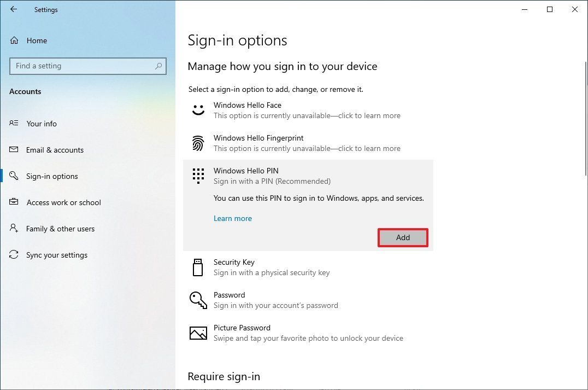Select the Family & other users icon
588x390 pixels.
coord(14,229)
